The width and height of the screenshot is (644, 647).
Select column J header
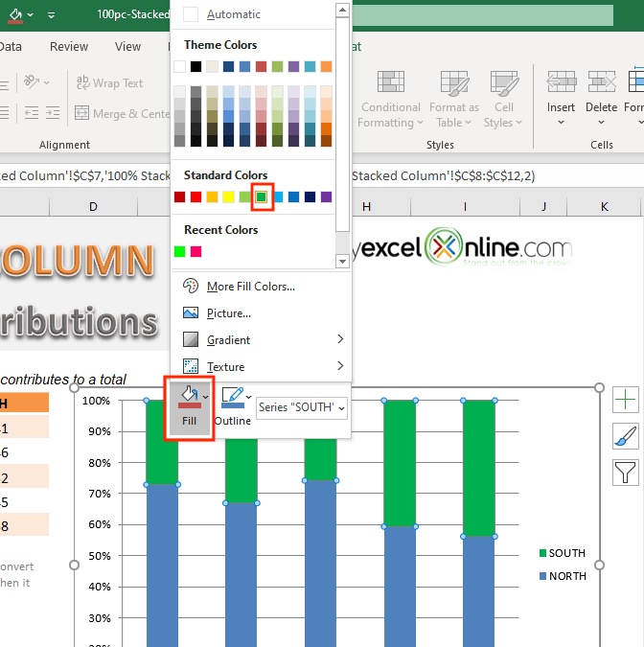543,207
